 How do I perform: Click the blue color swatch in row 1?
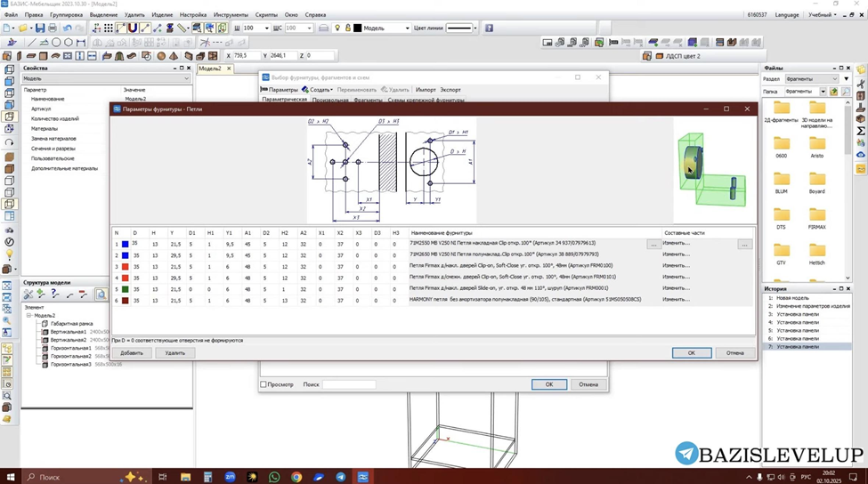[126, 244]
